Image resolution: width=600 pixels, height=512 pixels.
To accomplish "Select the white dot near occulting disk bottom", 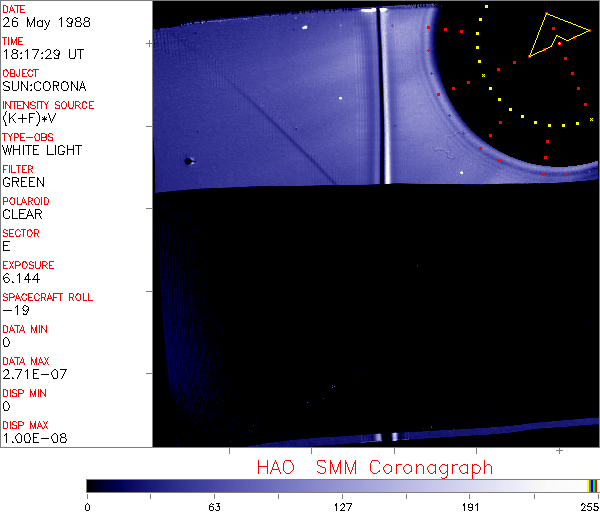I will tap(461, 173).
